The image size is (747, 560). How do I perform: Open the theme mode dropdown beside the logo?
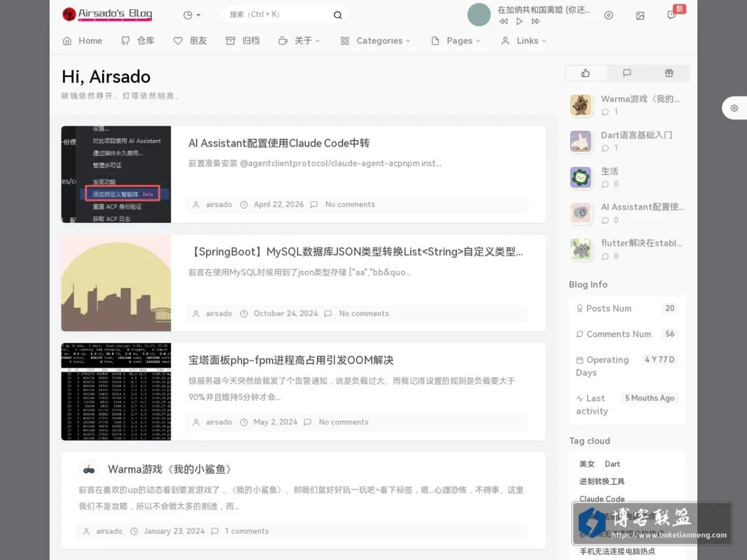tap(192, 15)
